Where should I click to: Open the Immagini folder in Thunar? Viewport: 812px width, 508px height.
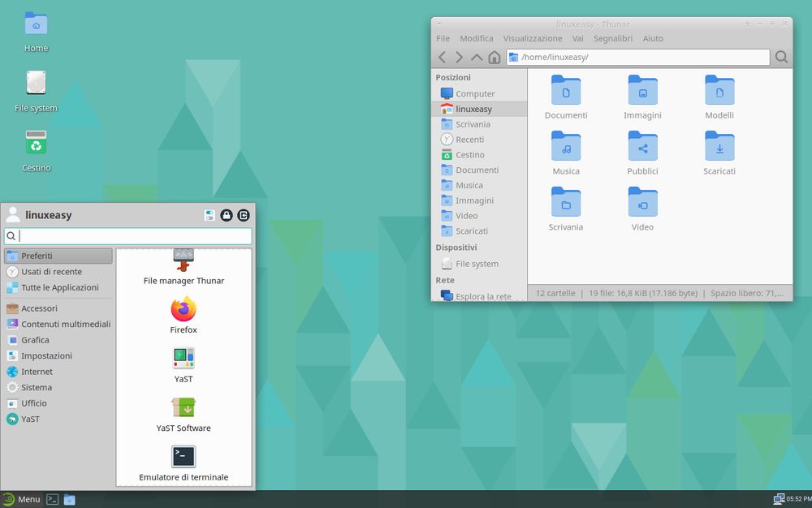[x=642, y=89]
